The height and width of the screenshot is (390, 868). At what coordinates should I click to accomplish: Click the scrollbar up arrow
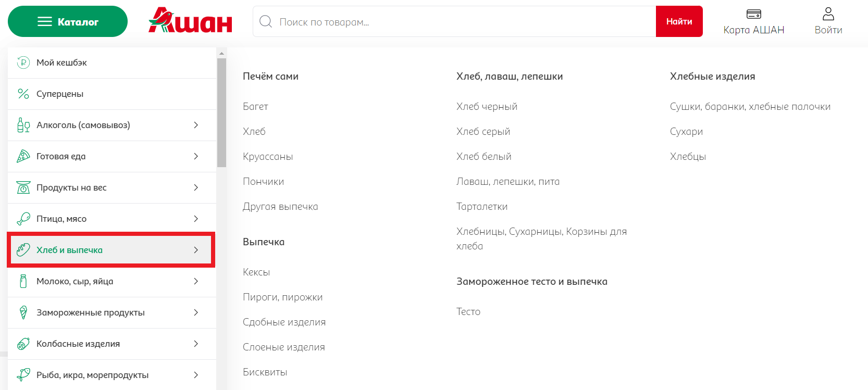(221, 53)
